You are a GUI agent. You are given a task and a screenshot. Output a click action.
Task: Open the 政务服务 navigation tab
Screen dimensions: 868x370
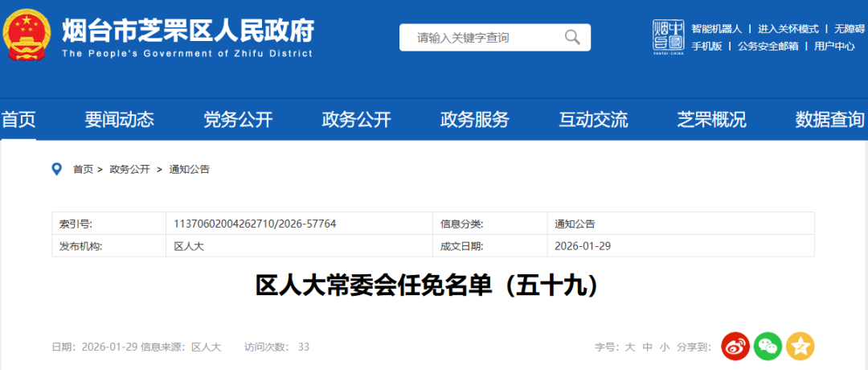click(474, 120)
